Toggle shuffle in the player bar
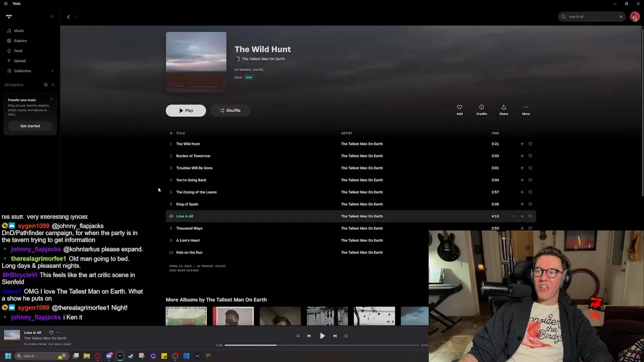The height and width of the screenshot is (362, 644). [x=298, y=336]
